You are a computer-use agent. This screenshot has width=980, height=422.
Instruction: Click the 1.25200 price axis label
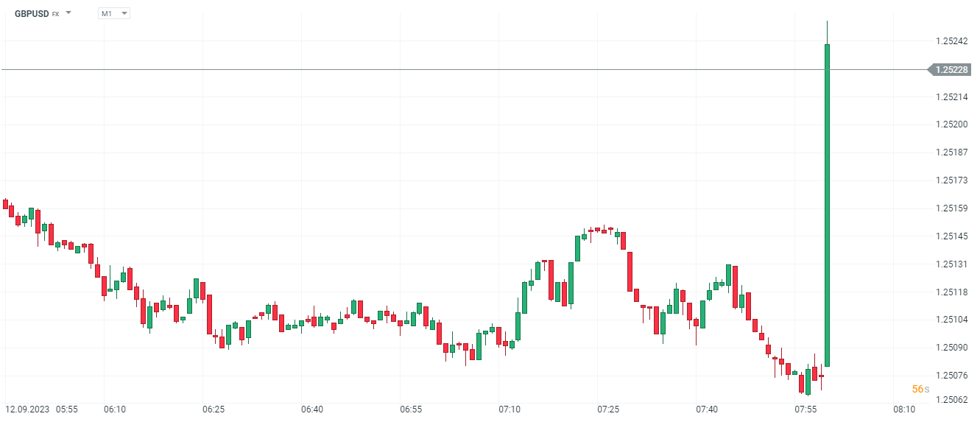tap(951, 124)
